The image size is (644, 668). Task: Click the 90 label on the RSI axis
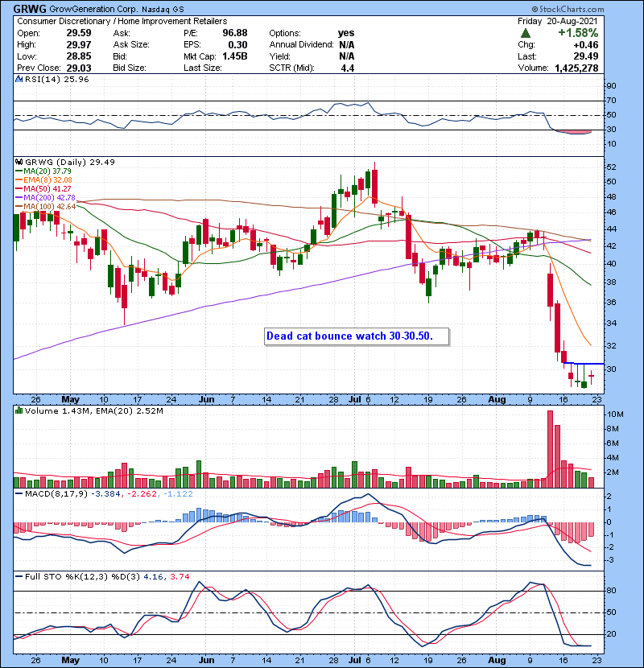coord(612,86)
